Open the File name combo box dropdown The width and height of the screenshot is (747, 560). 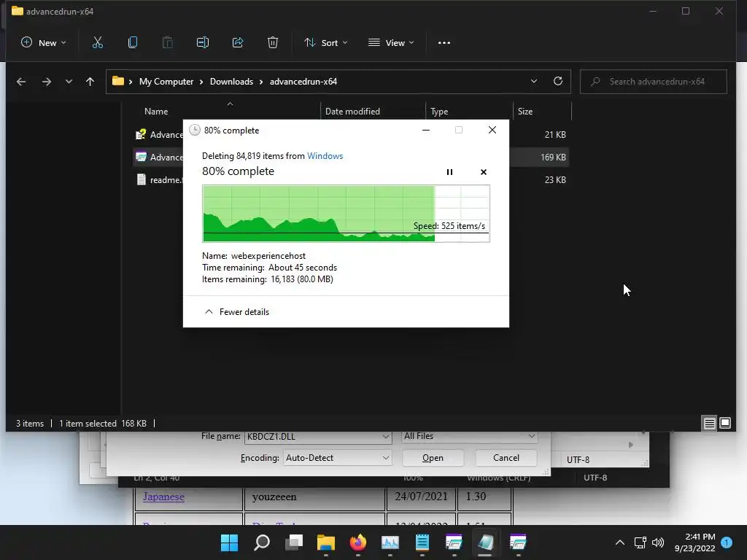(x=385, y=436)
